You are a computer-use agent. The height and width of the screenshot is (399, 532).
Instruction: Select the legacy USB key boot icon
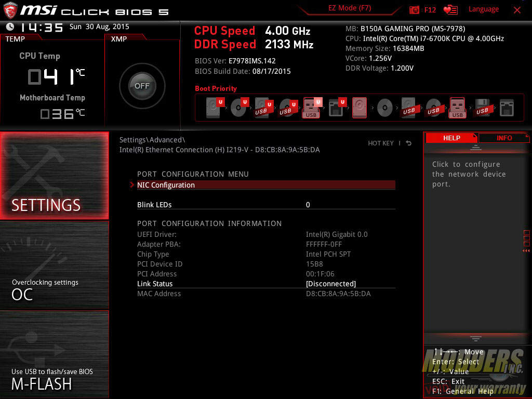coord(457,108)
